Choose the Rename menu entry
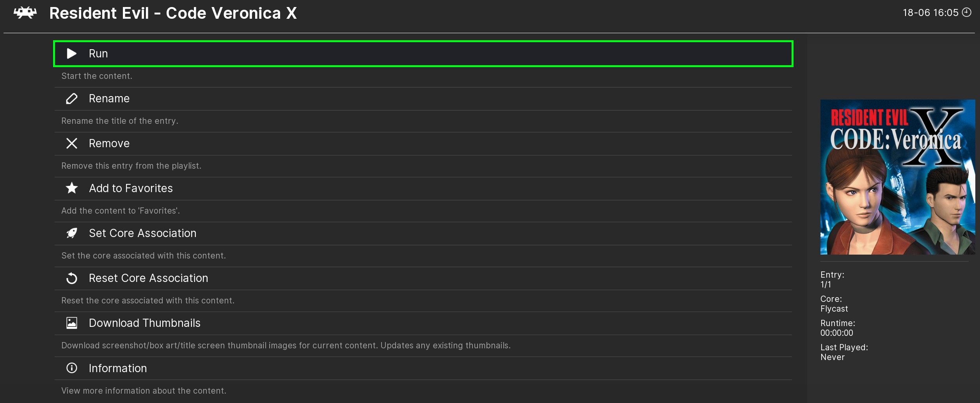This screenshot has width=980, height=403. (x=423, y=98)
